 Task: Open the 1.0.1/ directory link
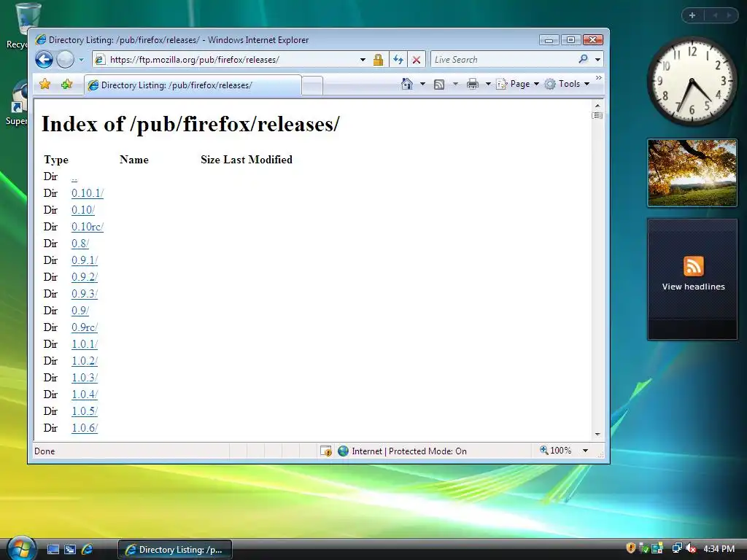coord(85,344)
